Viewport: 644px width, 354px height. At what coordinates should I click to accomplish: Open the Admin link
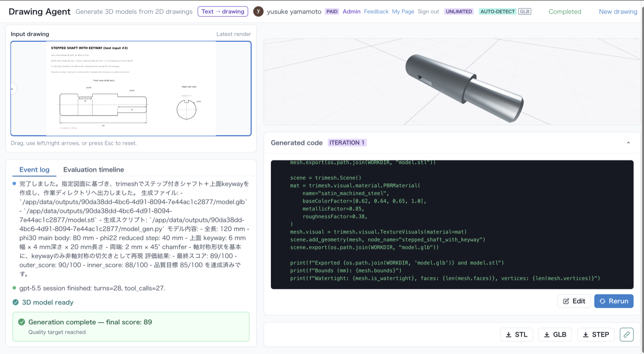351,11
